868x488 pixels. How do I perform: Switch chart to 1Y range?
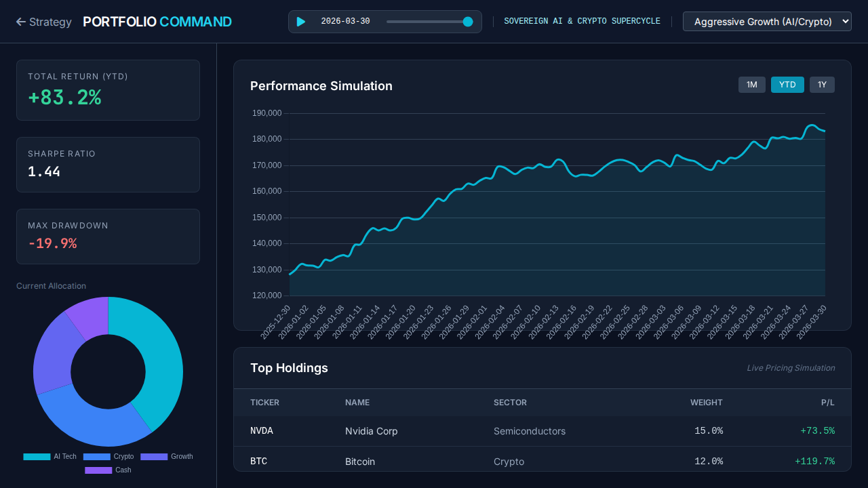(822, 85)
